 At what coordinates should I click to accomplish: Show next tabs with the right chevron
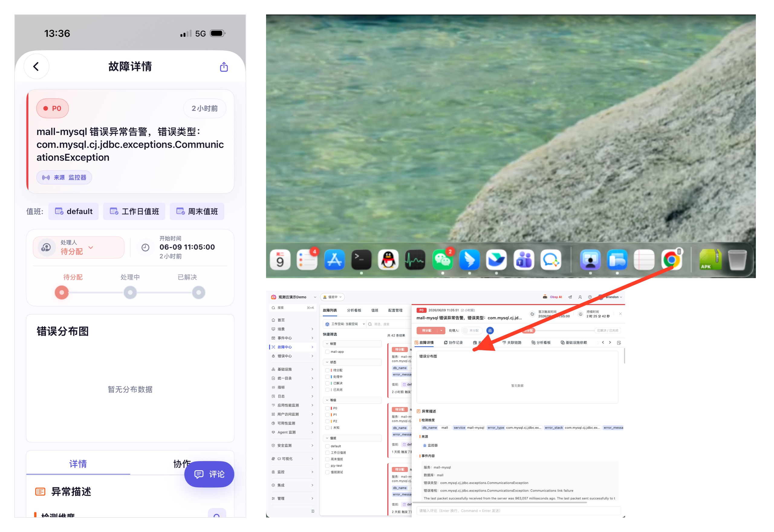(610, 342)
